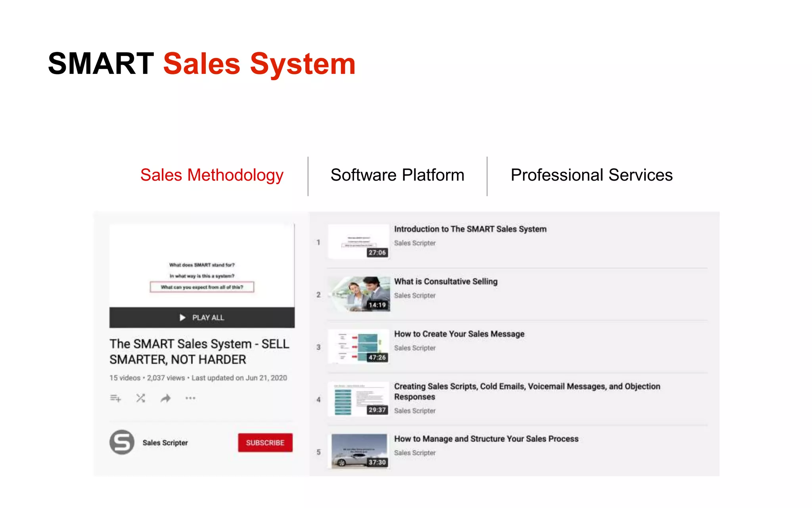Click Sales Scripter under Introduction video
This screenshot has width=812, height=508.
415,243
